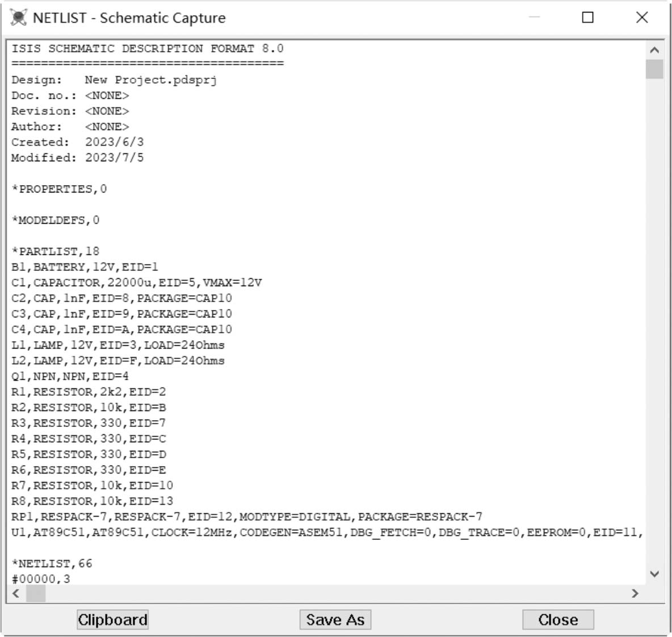Click the R6,RESISTOR,330,EID=E line

(x=89, y=470)
